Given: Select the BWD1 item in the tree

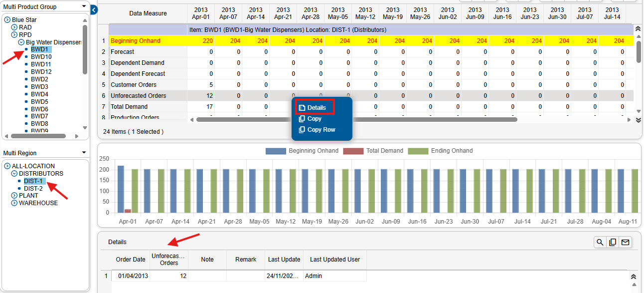Looking at the screenshot, I should pyautogui.click(x=40, y=49).
